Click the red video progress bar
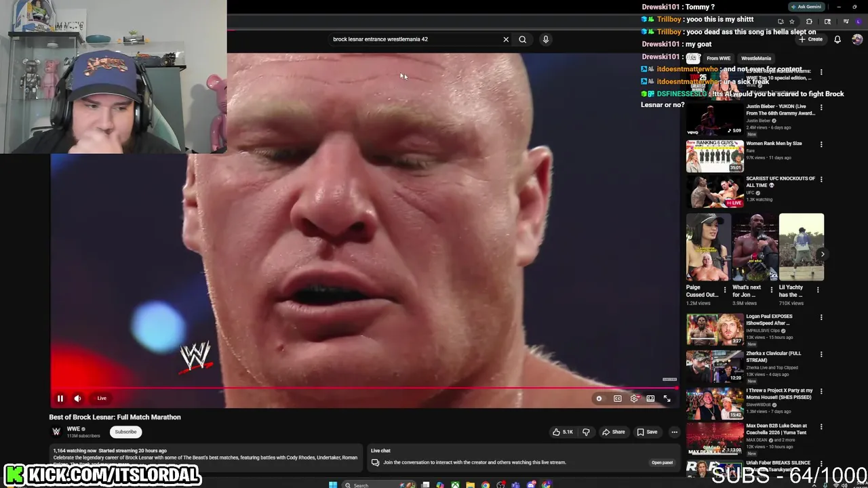Screen dimensions: 868x488 365,388
